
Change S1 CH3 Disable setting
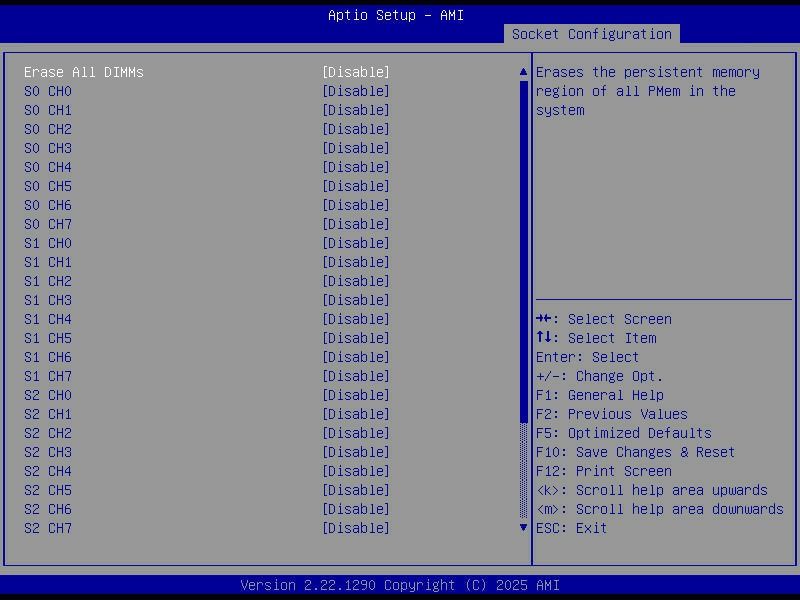click(x=356, y=300)
